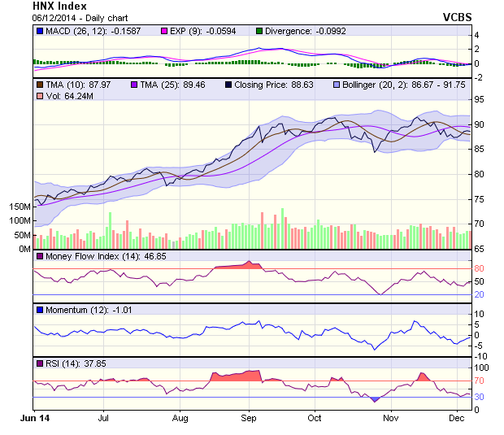Select the Money Flow Index legend marker

pyautogui.click(x=40, y=256)
